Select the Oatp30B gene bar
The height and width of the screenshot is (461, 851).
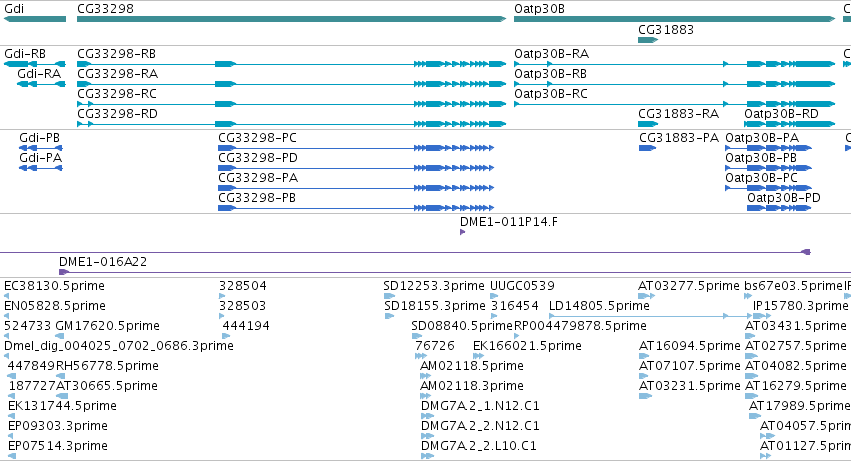pos(675,19)
